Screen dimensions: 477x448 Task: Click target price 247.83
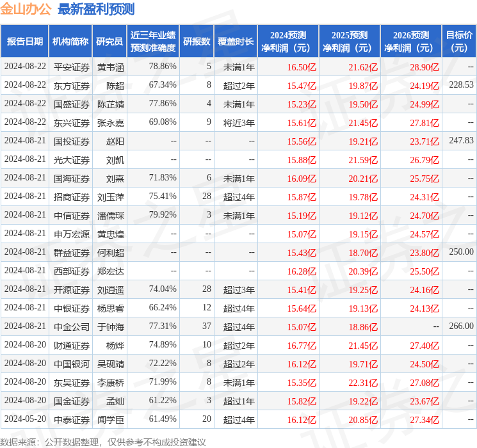click(461, 140)
